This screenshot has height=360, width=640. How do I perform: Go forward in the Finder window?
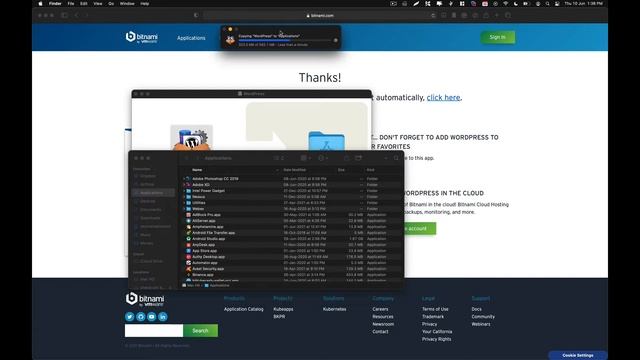pyautogui.click(x=198, y=158)
